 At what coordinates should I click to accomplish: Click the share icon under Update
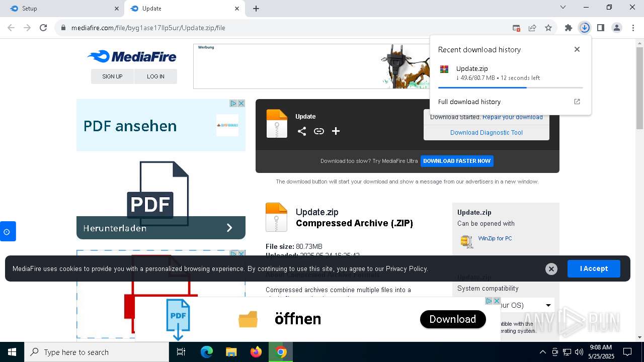pyautogui.click(x=302, y=131)
